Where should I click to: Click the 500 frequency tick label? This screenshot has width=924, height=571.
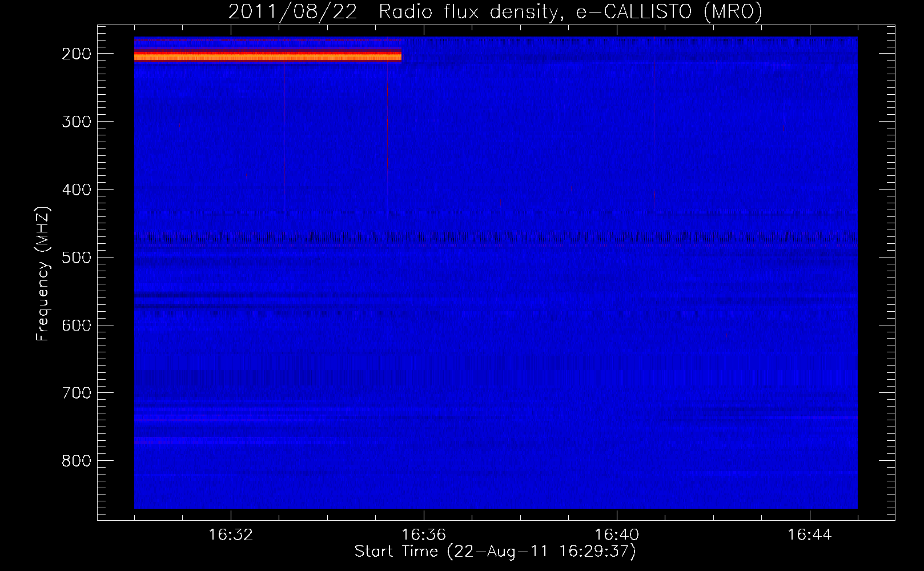coord(77,258)
